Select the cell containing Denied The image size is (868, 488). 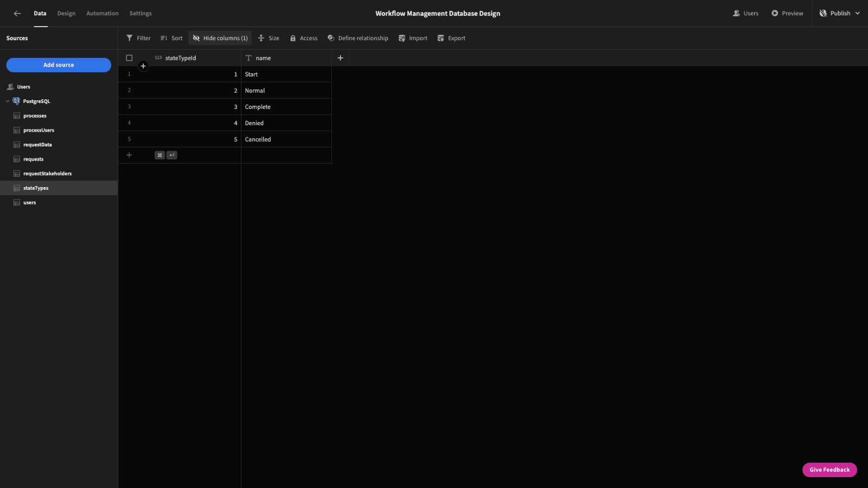286,123
